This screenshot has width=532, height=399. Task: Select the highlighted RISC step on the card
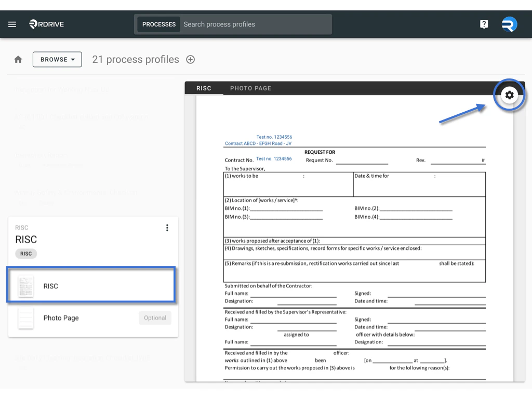point(91,286)
